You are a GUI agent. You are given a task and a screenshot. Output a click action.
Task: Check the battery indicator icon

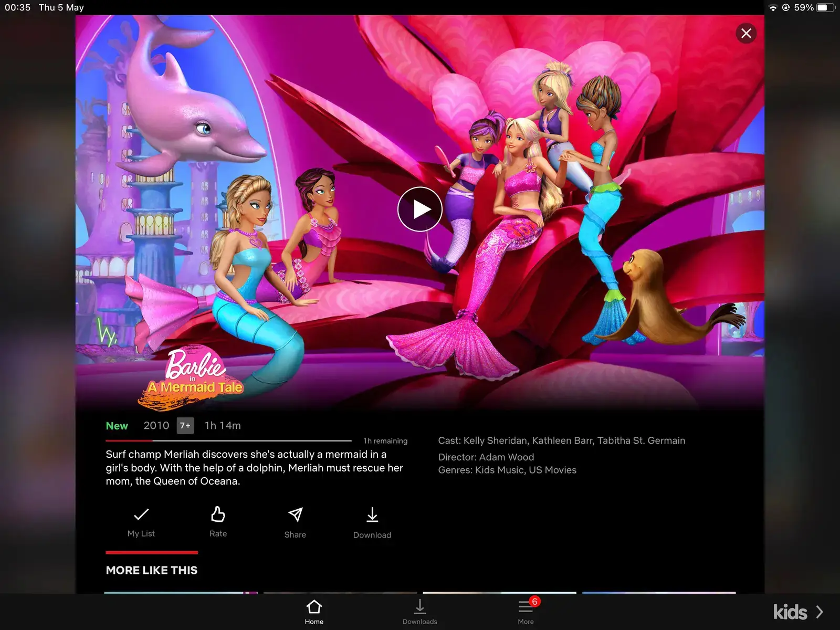(826, 7)
